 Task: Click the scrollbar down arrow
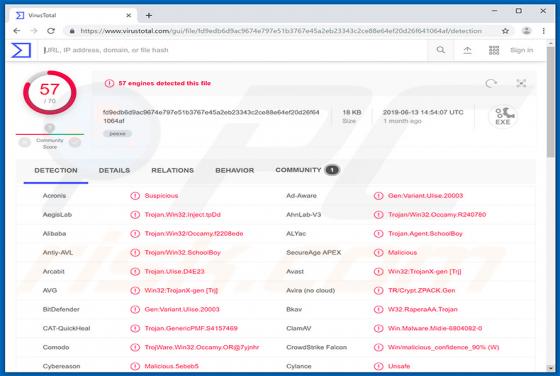[550, 368]
